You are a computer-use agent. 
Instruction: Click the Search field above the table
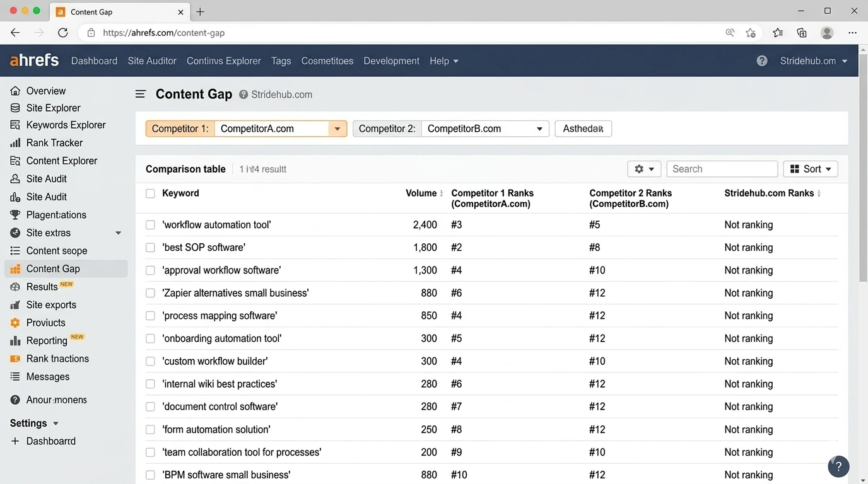[722, 169]
